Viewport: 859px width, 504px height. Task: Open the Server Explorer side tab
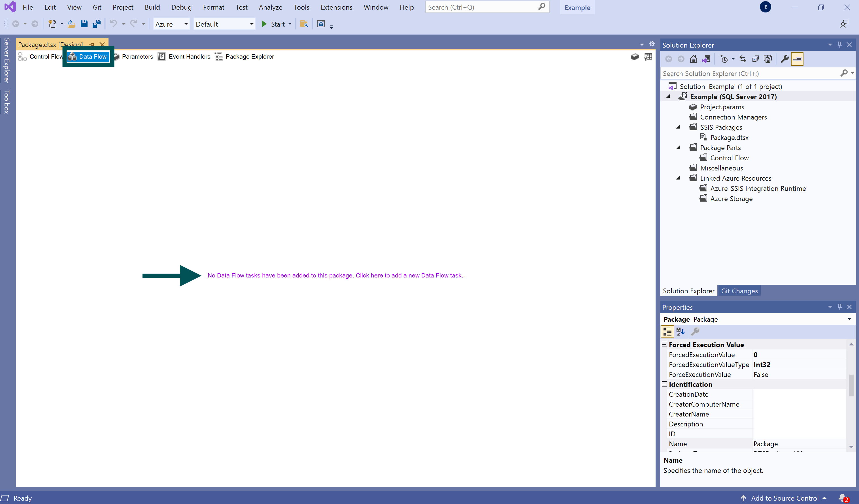[x=6, y=60]
